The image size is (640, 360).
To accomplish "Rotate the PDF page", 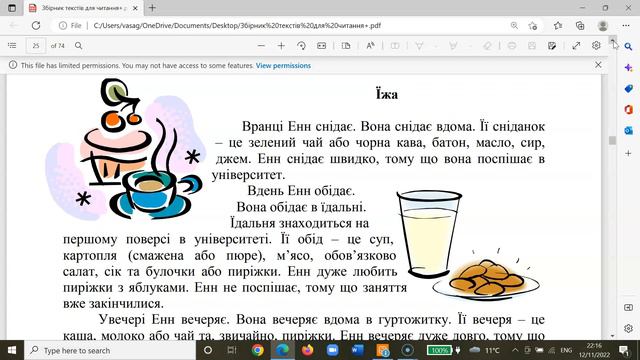I will (301, 46).
